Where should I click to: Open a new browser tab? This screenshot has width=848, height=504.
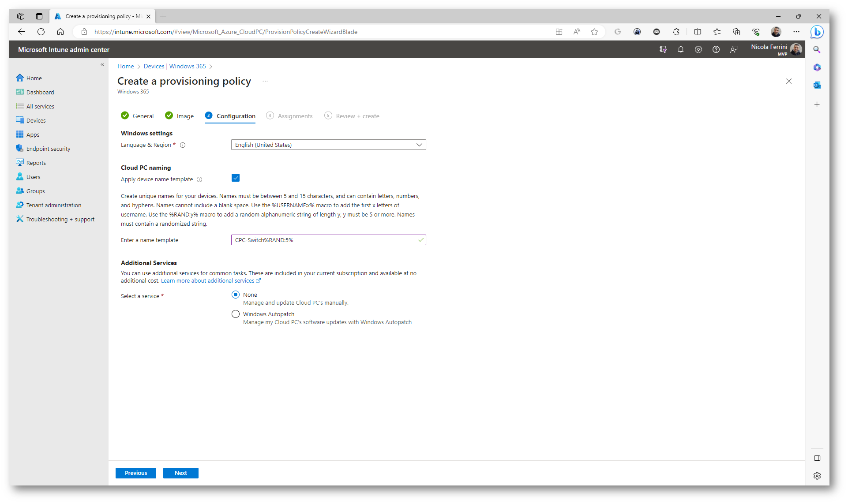click(163, 16)
